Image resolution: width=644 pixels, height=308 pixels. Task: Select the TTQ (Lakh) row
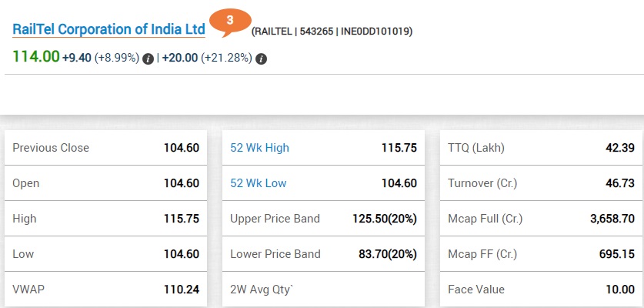click(541, 148)
